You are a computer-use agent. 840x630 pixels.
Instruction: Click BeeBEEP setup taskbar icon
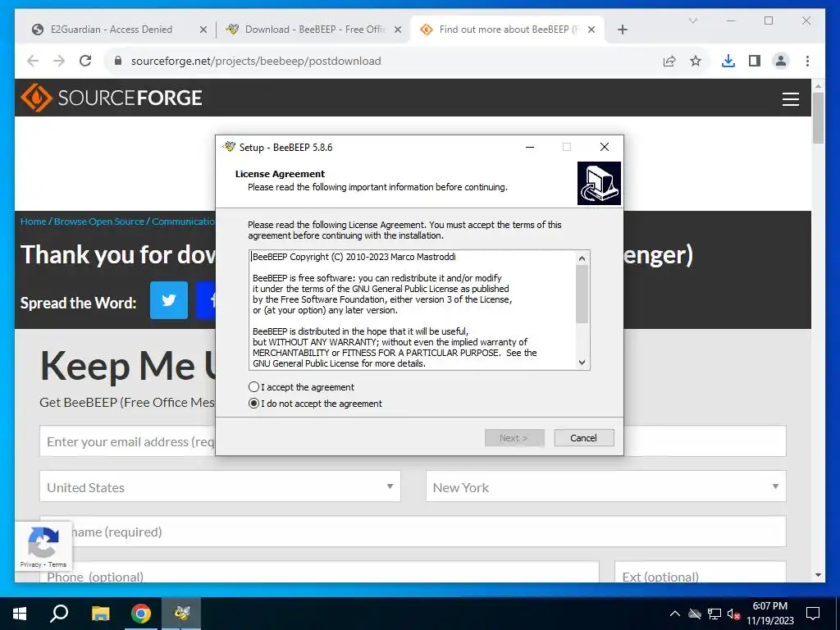pyautogui.click(x=181, y=614)
